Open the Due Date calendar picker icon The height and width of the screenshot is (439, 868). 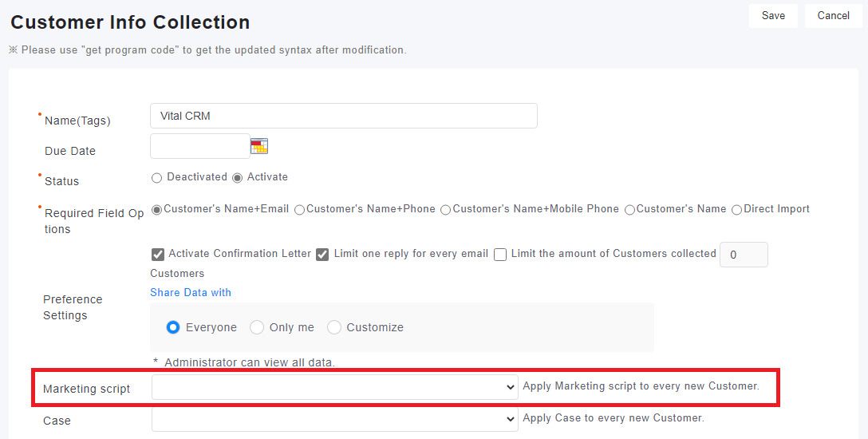[259, 146]
